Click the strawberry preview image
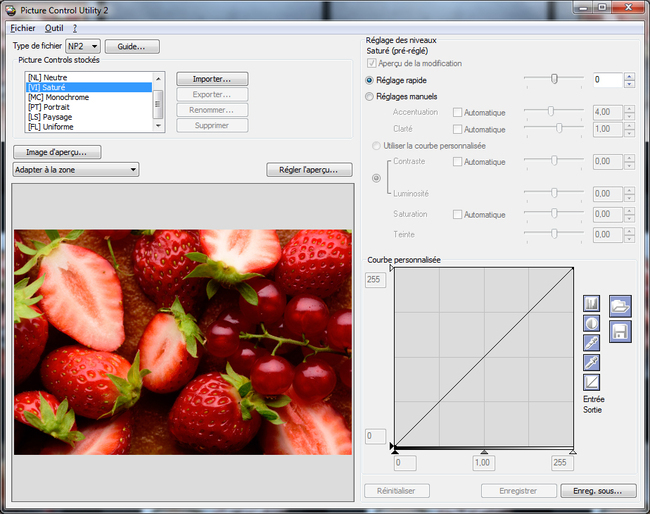The image size is (650, 514). click(183, 342)
